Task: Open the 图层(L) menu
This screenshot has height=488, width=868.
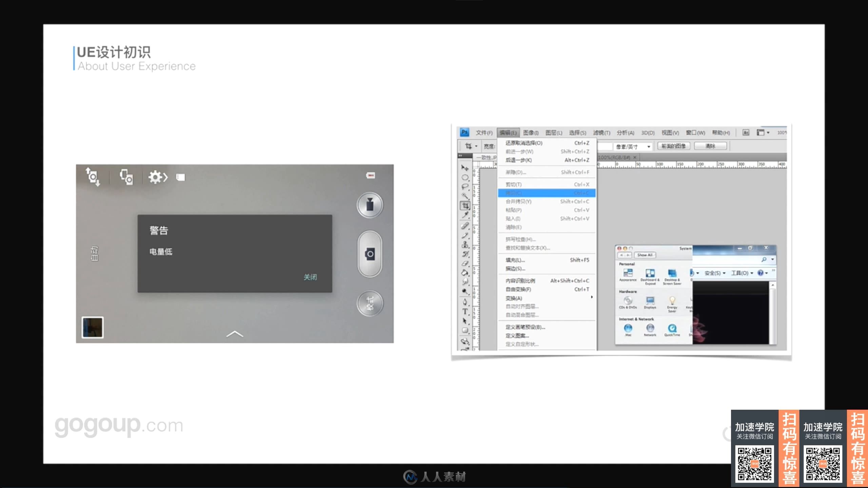Action: (x=554, y=133)
